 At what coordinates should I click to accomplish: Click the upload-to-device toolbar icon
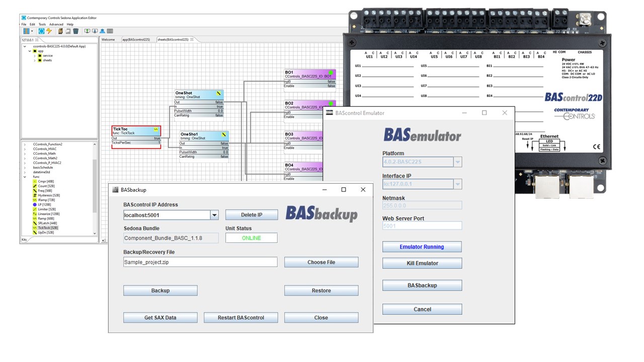[x=87, y=31]
